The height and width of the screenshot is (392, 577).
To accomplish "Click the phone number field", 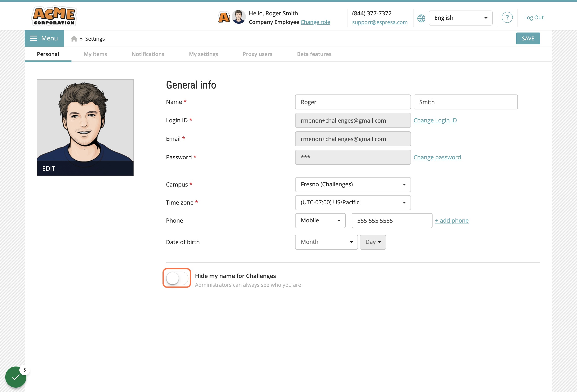I will (392, 221).
